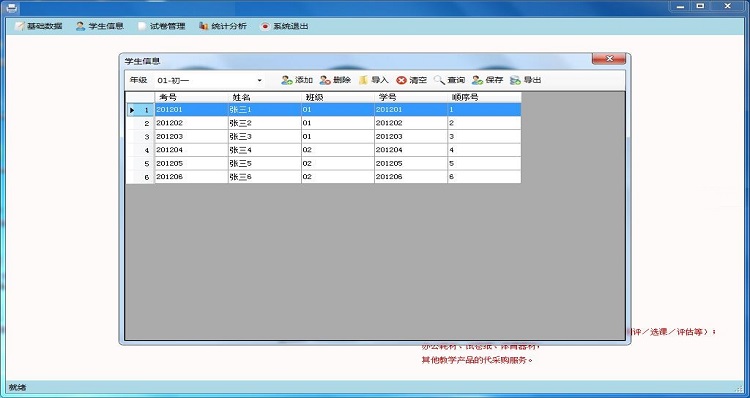
Task: Close the 学生信息 dialog window
Action: coord(609,59)
